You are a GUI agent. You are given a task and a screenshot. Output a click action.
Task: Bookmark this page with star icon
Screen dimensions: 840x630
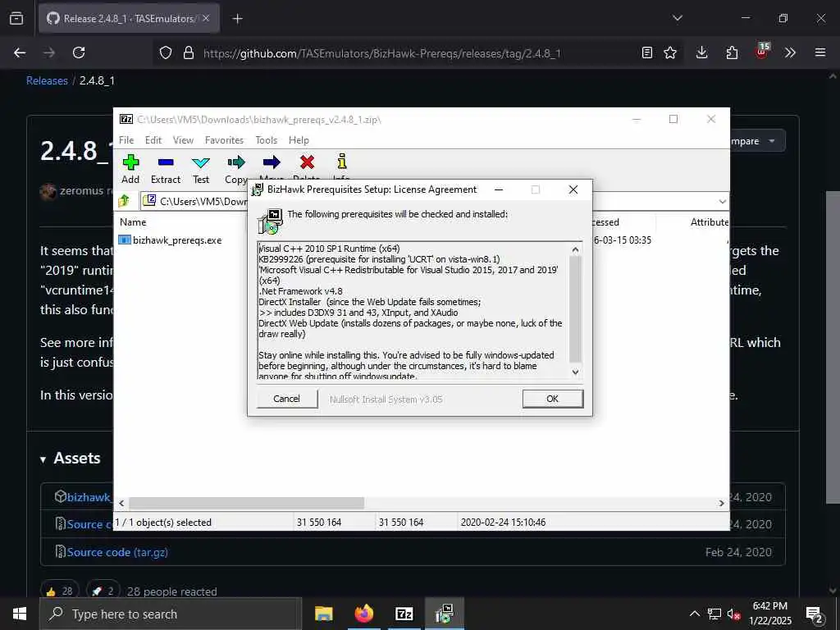(x=670, y=52)
